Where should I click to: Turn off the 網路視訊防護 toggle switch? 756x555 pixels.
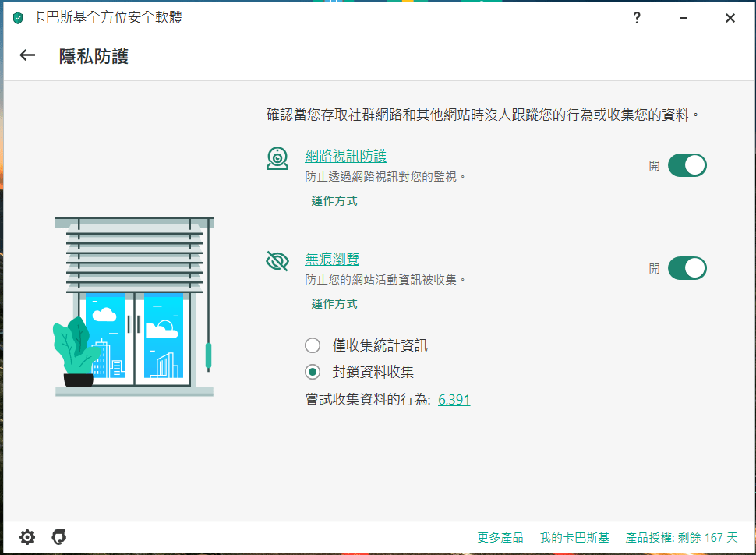click(687, 165)
